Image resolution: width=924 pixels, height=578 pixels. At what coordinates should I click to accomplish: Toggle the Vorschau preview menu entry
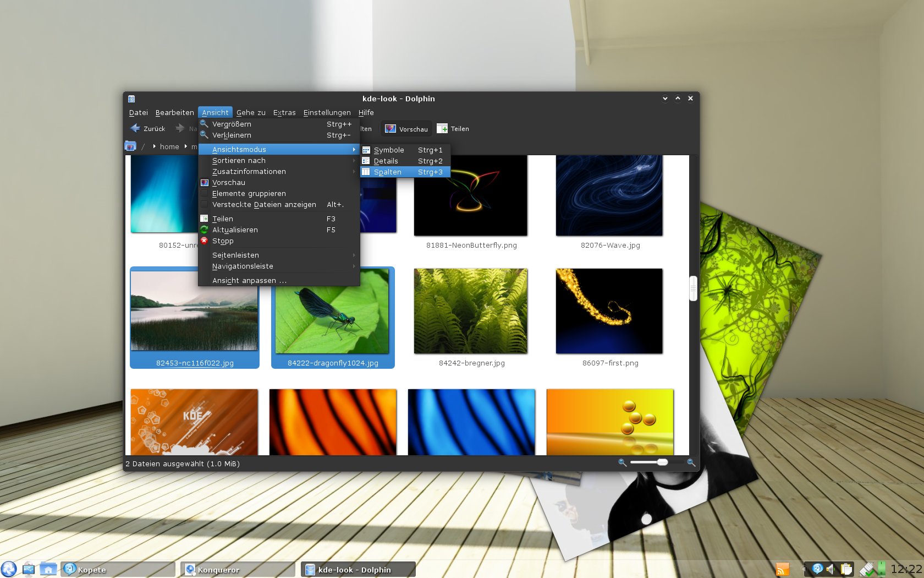coord(279,182)
